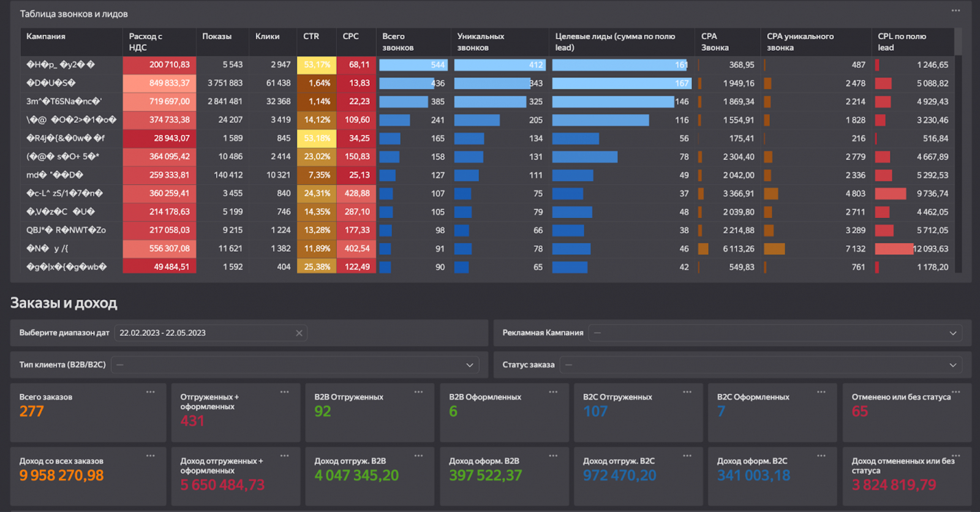Open the calls and leads table options menu
This screenshot has height=512, width=980.
click(956, 10)
